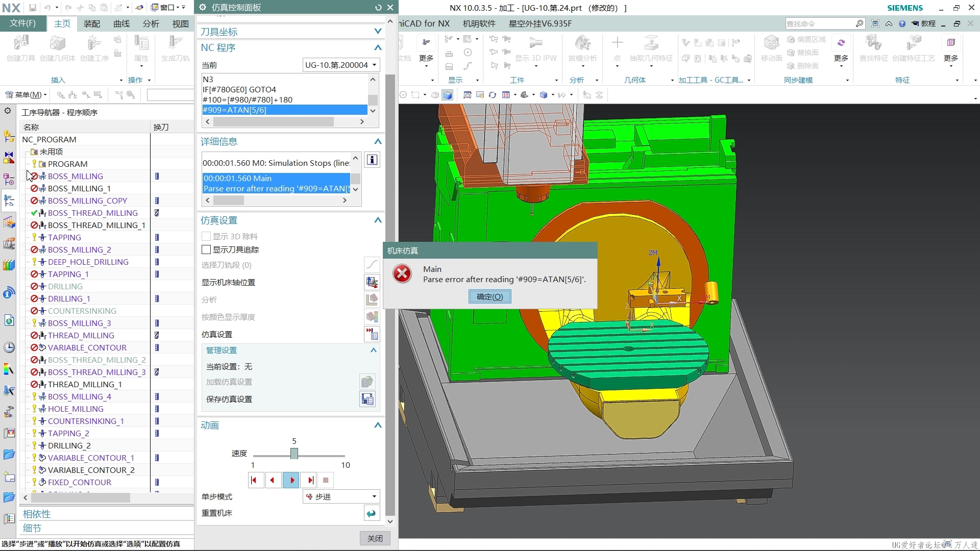
Task: Rewind animation to start
Action: (x=255, y=480)
